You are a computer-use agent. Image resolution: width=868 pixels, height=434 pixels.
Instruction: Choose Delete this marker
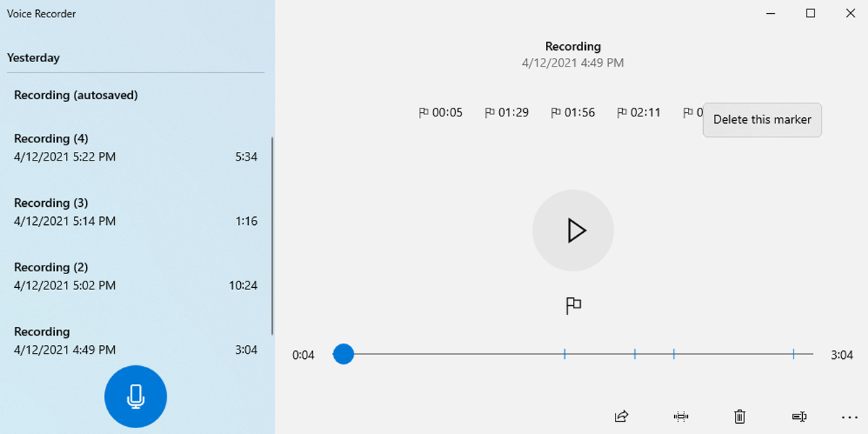(x=762, y=119)
